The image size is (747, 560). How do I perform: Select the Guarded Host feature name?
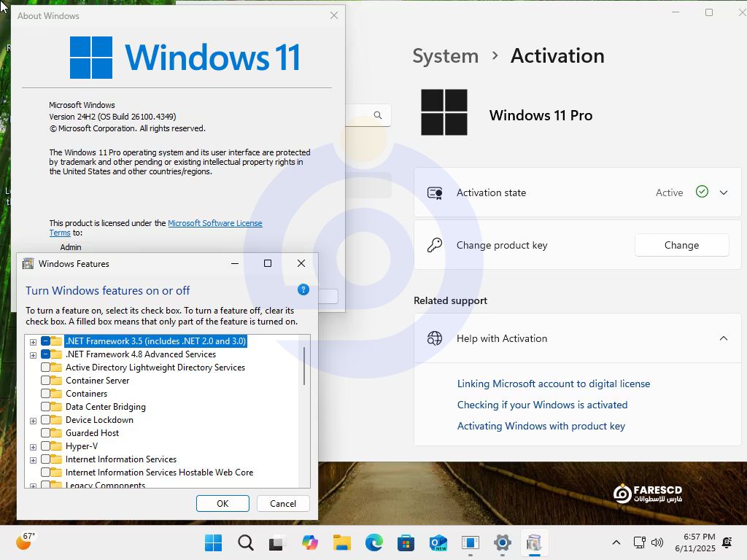92,433
